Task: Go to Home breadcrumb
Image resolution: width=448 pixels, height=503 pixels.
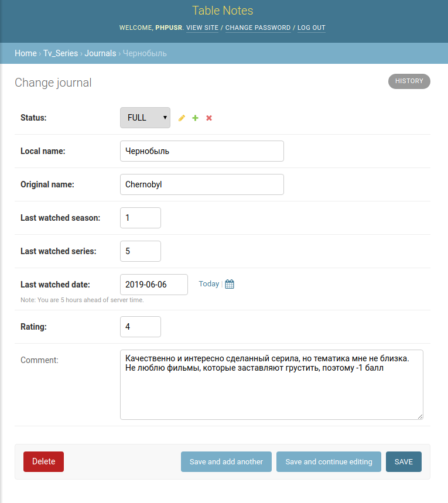Action: pyautogui.click(x=26, y=53)
